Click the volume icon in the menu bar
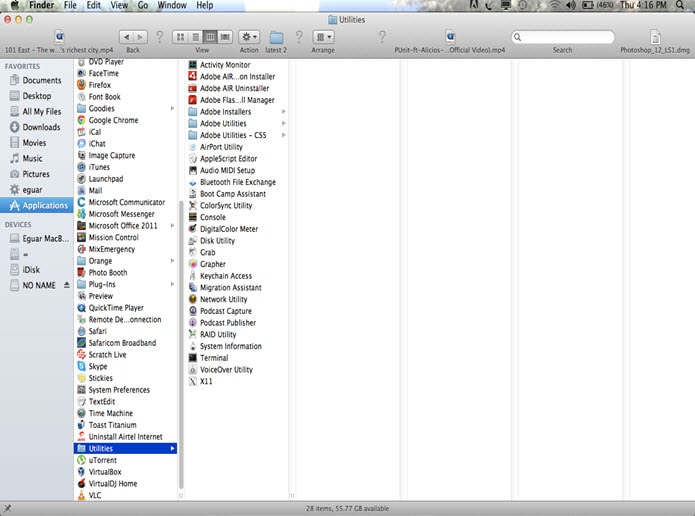This screenshot has width=695, height=516. click(571, 5)
